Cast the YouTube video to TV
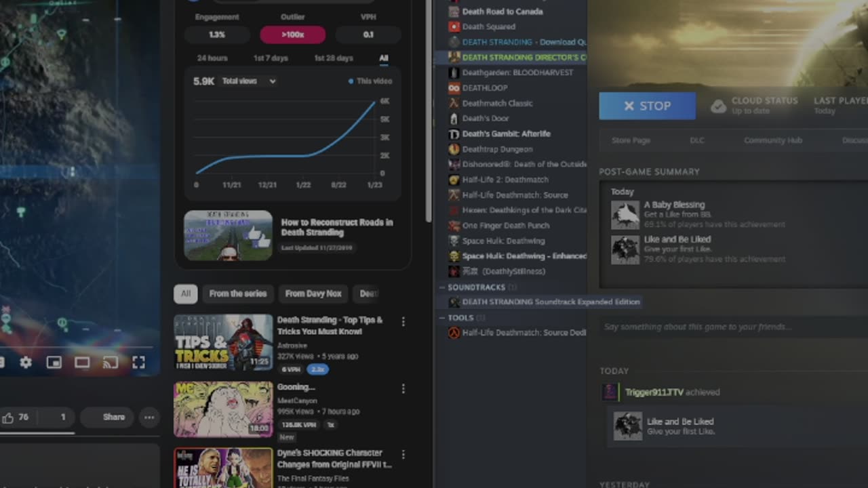Image resolution: width=868 pixels, height=488 pixels. pos(110,363)
